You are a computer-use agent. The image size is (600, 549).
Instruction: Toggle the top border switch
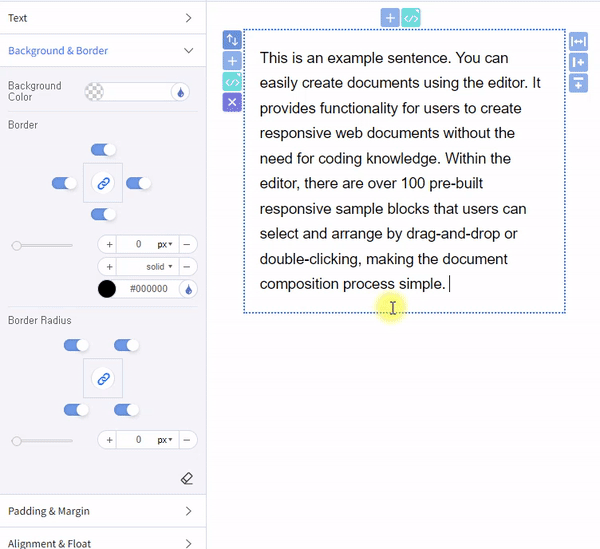click(103, 149)
